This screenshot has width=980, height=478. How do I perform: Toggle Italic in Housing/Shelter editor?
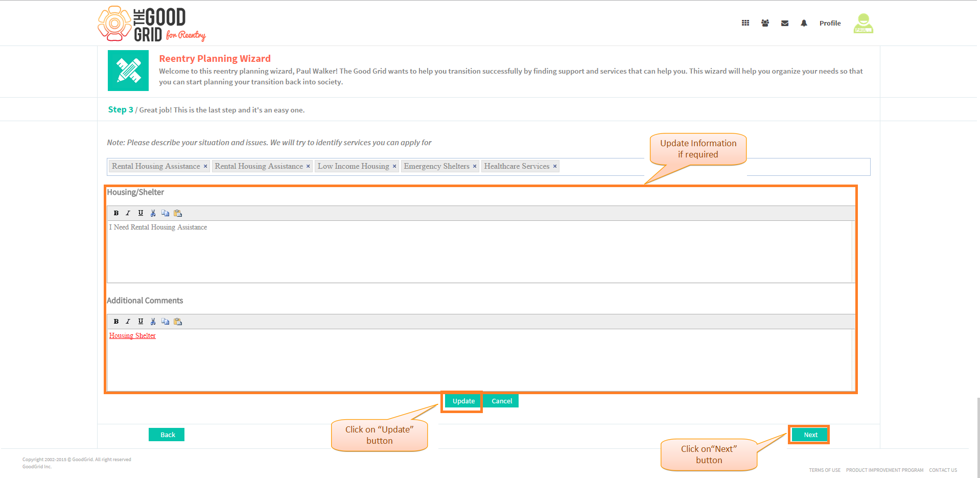pos(128,213)
